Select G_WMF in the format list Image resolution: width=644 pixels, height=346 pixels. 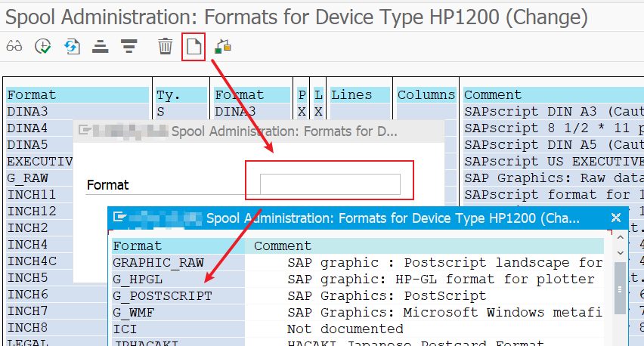point(134,313)
